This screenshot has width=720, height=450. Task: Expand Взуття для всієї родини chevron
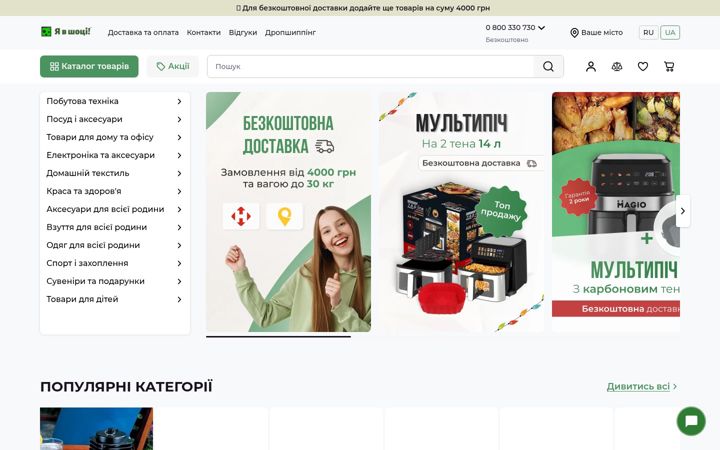pyautogui.click(x=179, y=227)
